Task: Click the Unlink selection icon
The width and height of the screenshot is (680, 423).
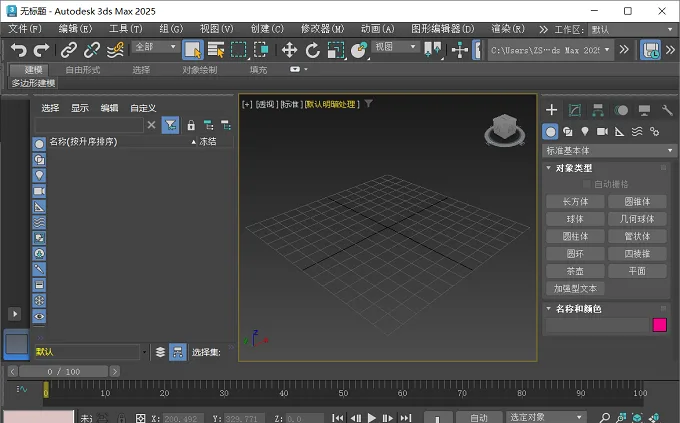Action: coord(92,50)
